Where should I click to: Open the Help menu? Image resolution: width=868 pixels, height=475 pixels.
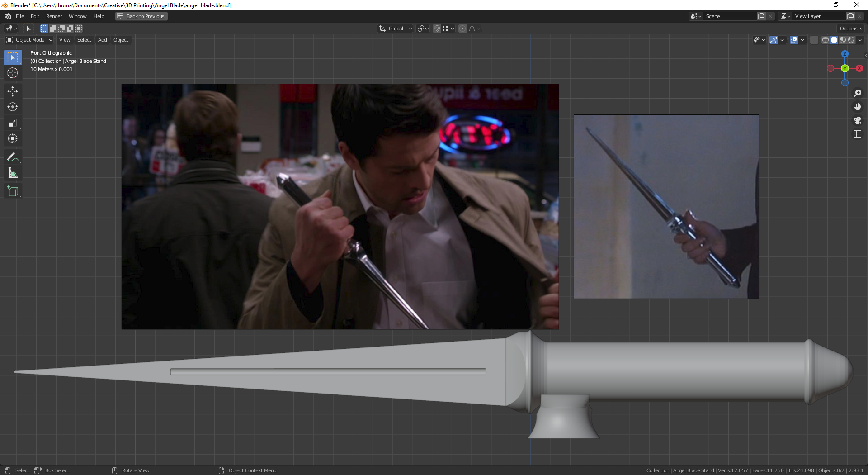coord(99,16)
